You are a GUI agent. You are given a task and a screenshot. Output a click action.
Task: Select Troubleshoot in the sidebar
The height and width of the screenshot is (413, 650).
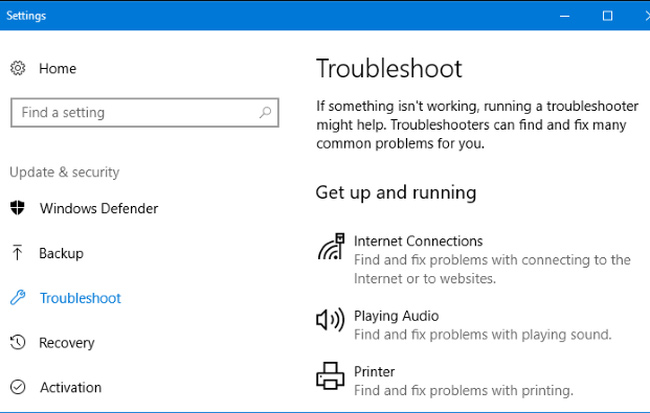[x=80, y=298]
